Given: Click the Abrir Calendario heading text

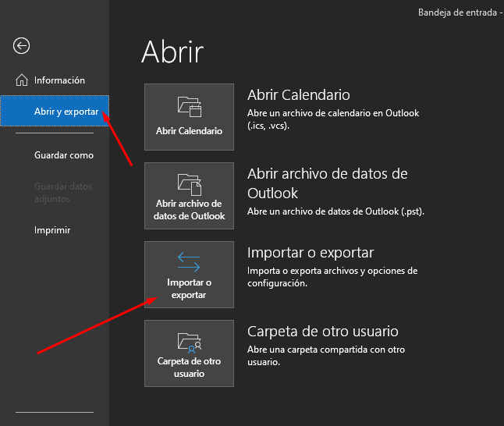Looking at the screenshot, I should 299,95.
